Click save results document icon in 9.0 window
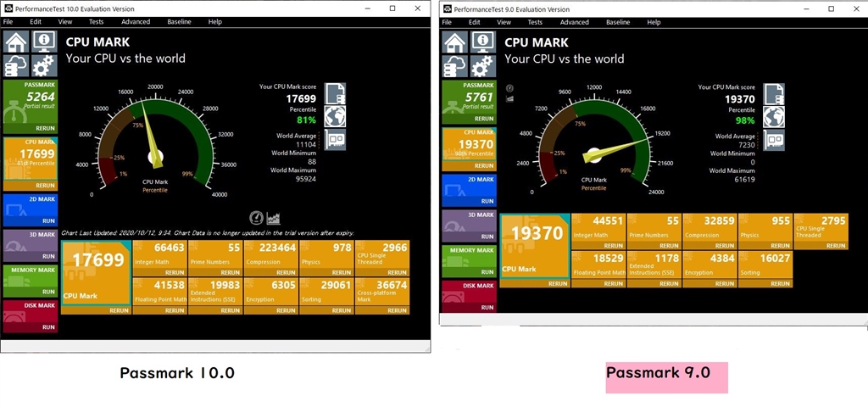This screenshot has height=407, width=868. [x=774, y=94]
